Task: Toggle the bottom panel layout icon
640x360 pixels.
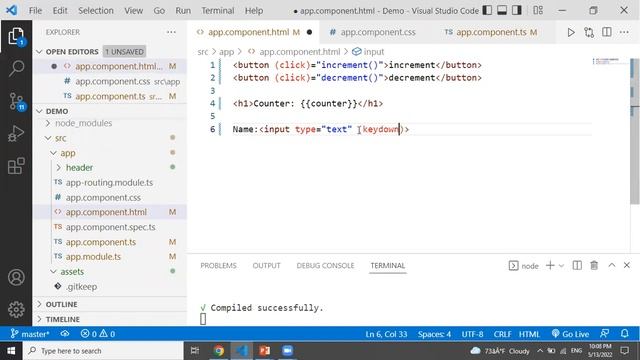Action: pyautogui.click(x=502, y=10)
